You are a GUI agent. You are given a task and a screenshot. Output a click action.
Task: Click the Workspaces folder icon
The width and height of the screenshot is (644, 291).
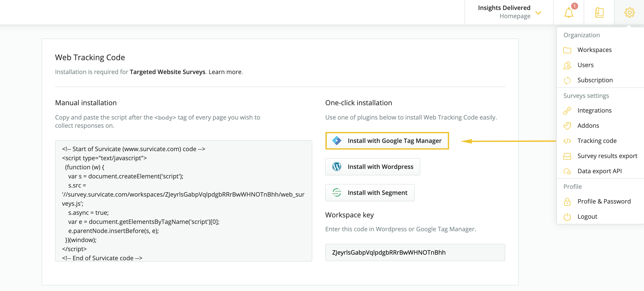[x=567, y=50]
